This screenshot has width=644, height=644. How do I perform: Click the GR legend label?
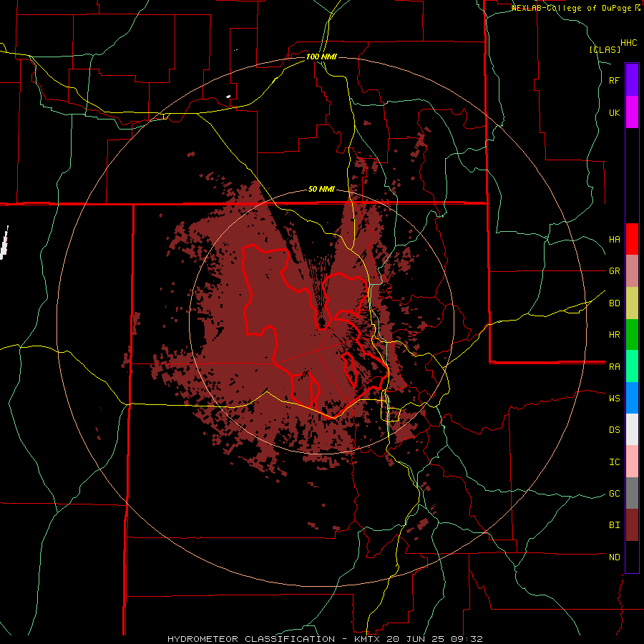[614, 271]
